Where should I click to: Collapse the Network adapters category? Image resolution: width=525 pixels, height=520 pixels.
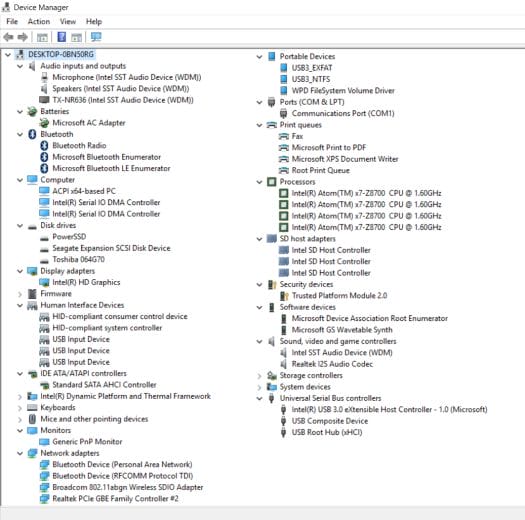20,454
